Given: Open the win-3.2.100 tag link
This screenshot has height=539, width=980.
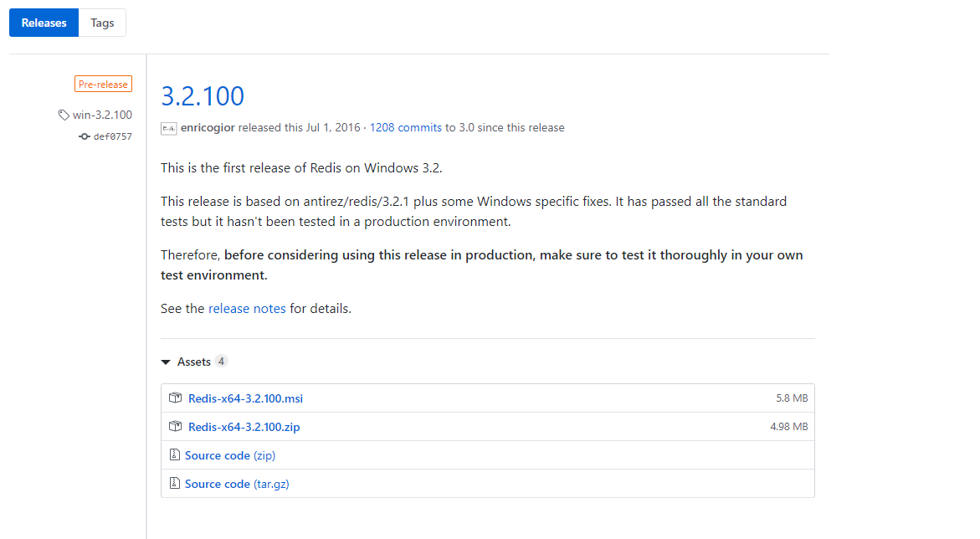Looking at the screenshot, I should tap(102, 115).
